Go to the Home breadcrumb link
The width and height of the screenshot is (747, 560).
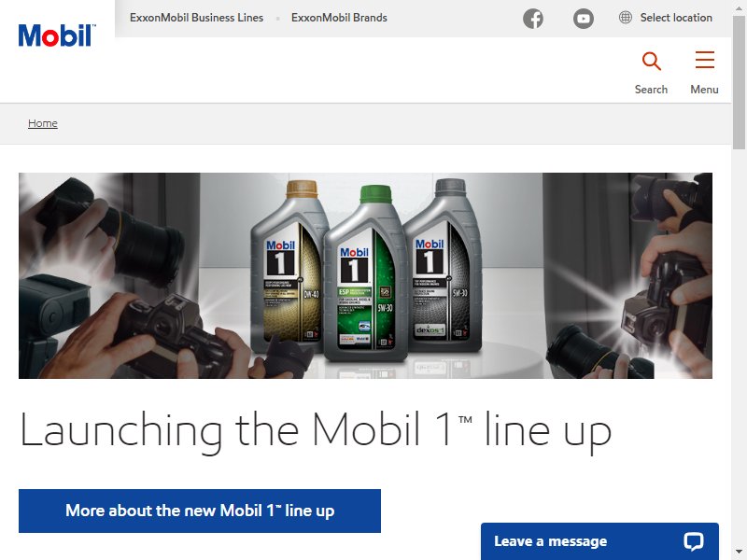tap(43, 123)
